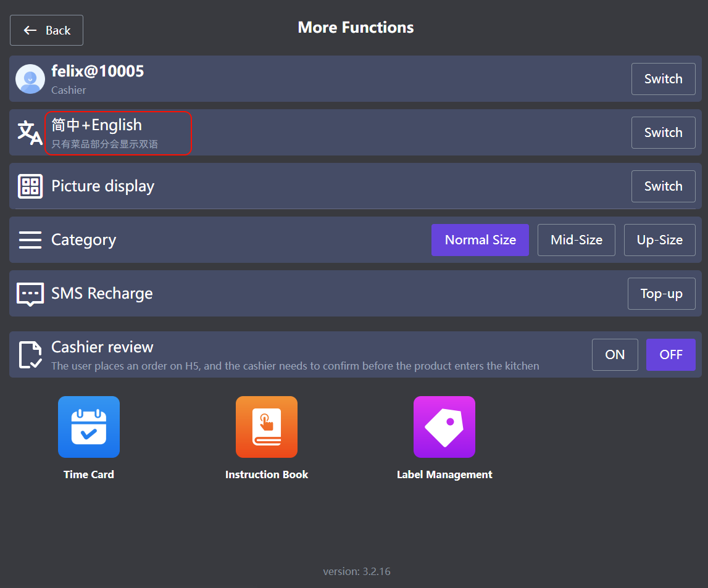Image resolution: width=708 pixels, height=588 pixels.
Task: Click the language translate icon
Action: tap(30, 133)
